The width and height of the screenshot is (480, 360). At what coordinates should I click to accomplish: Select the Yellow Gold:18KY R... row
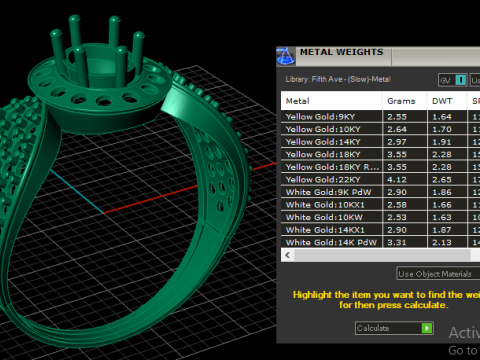[380, 167]
